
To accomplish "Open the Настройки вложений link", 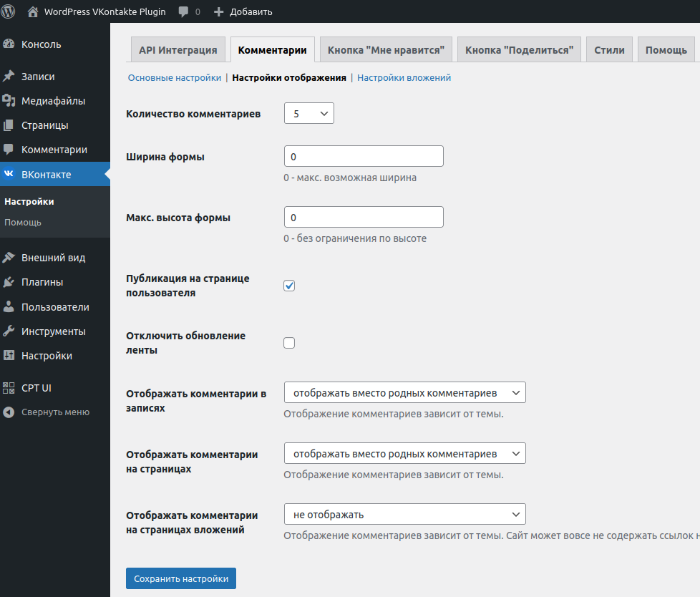I will pos(404,78).
